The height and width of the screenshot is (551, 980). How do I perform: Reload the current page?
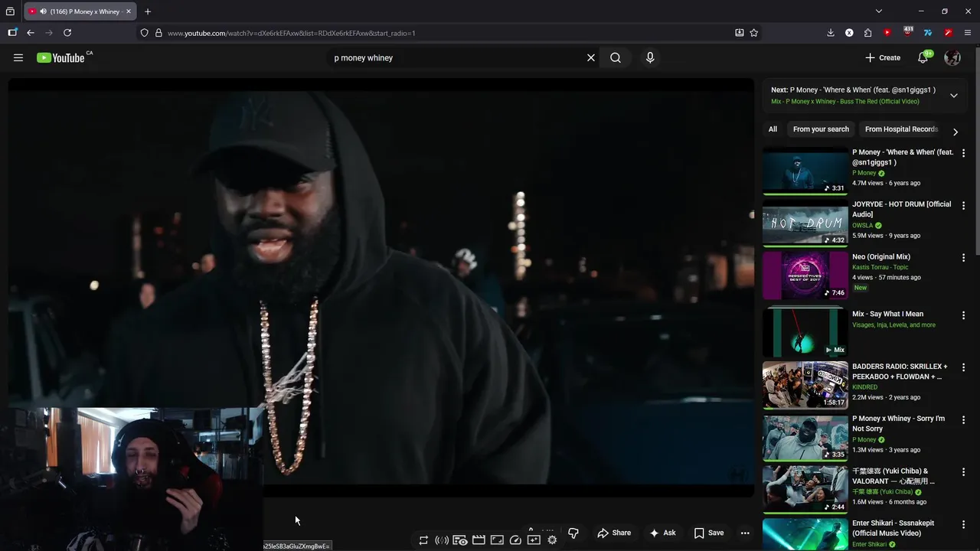coord(67,33)
